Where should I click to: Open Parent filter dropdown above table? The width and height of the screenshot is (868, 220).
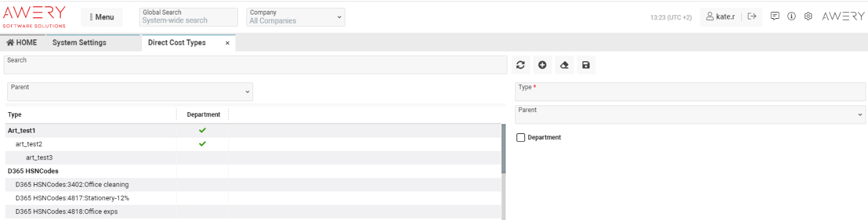pos(130,92)
